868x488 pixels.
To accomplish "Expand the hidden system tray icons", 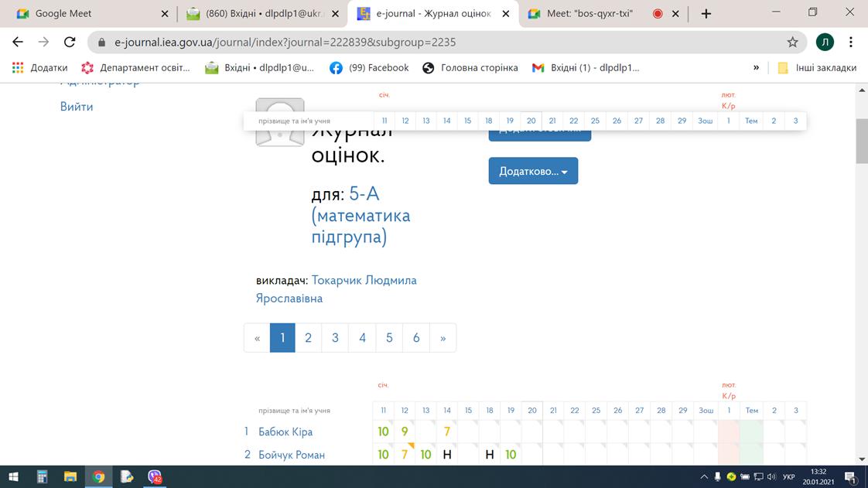I will 703,477.
